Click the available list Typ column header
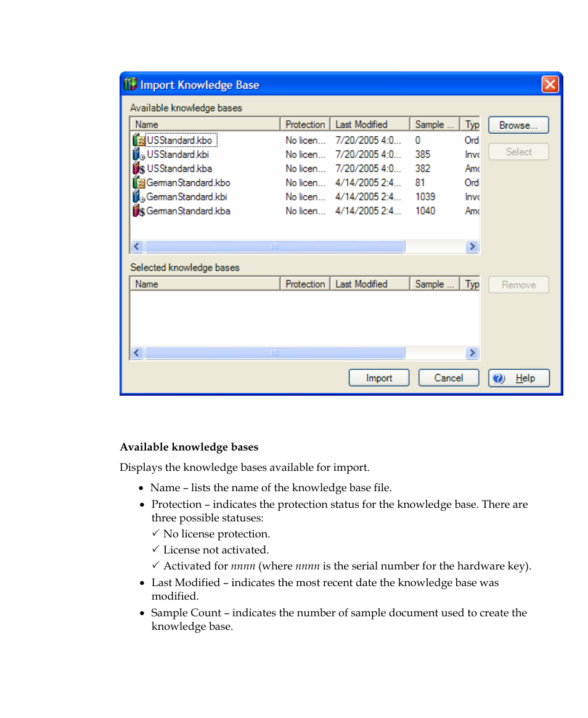This screenshot has height=718, width=588. (x=470, y=124)
